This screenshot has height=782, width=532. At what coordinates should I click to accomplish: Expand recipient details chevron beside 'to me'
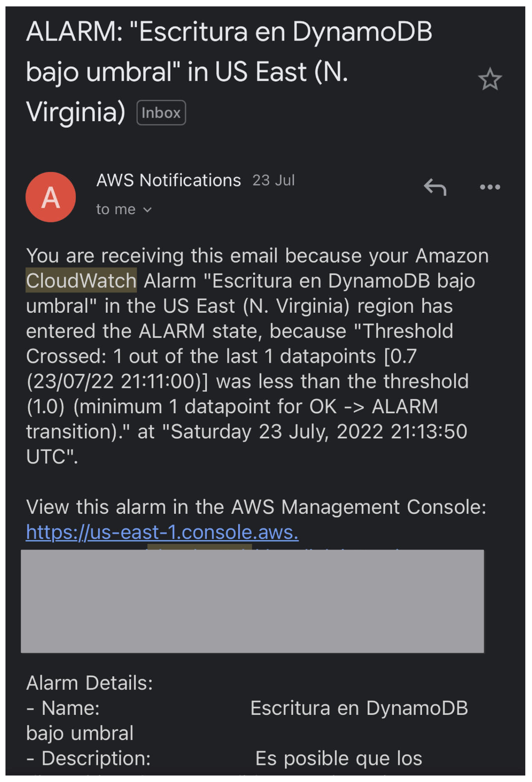point(148,210)
